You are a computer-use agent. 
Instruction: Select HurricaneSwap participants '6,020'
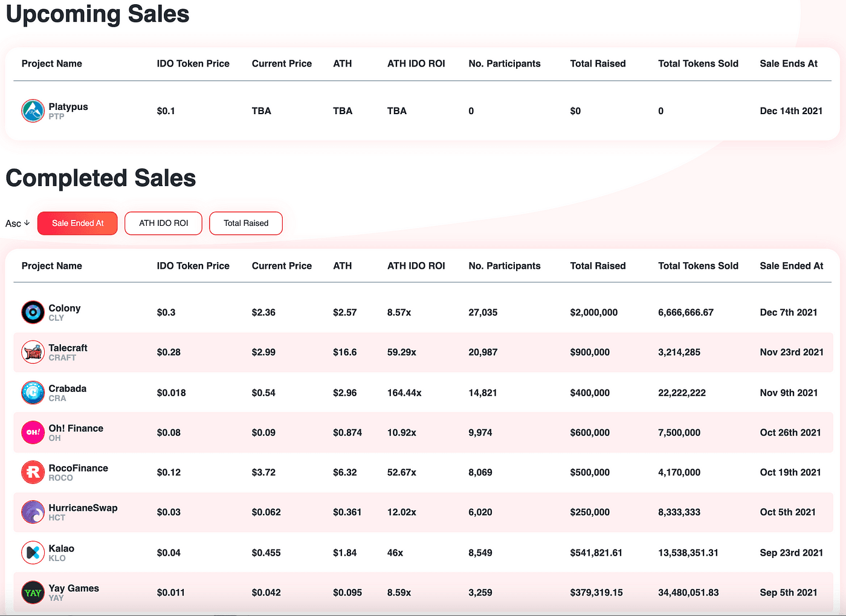tap(480, 512)
